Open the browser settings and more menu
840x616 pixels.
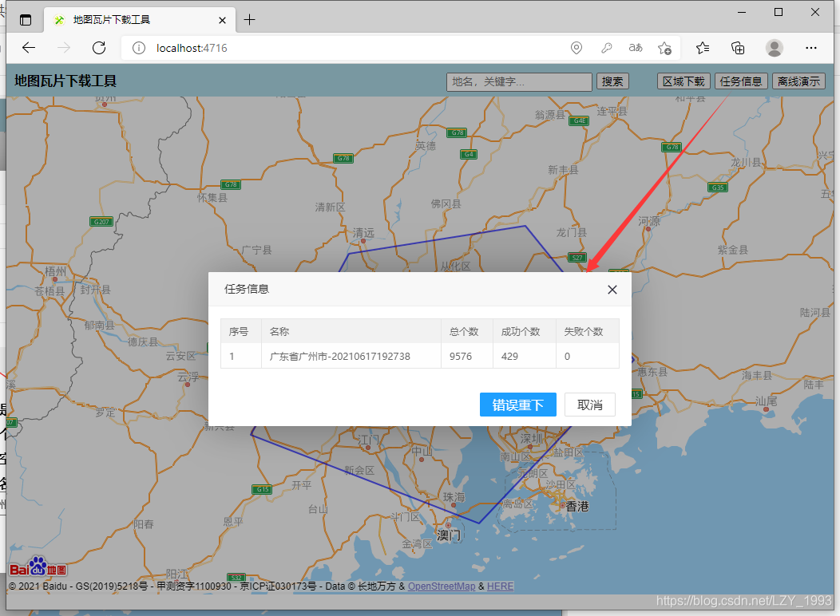click(x=811, y=48)
